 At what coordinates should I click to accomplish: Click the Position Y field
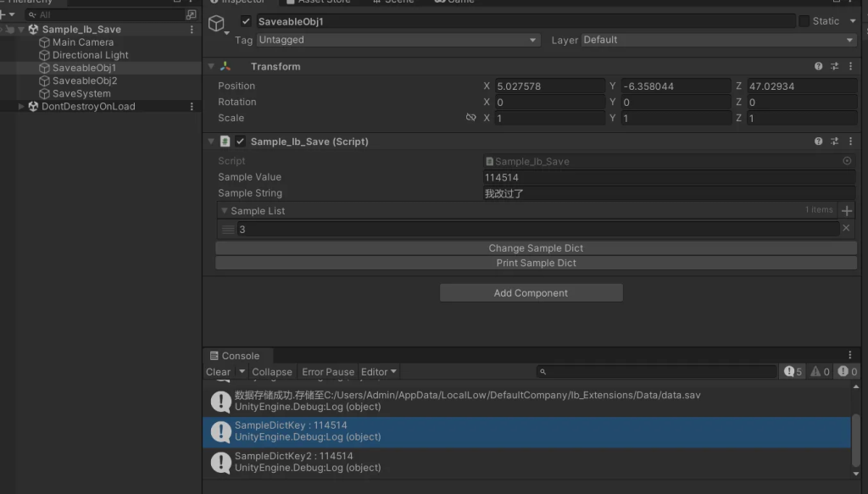coord(676,86)
